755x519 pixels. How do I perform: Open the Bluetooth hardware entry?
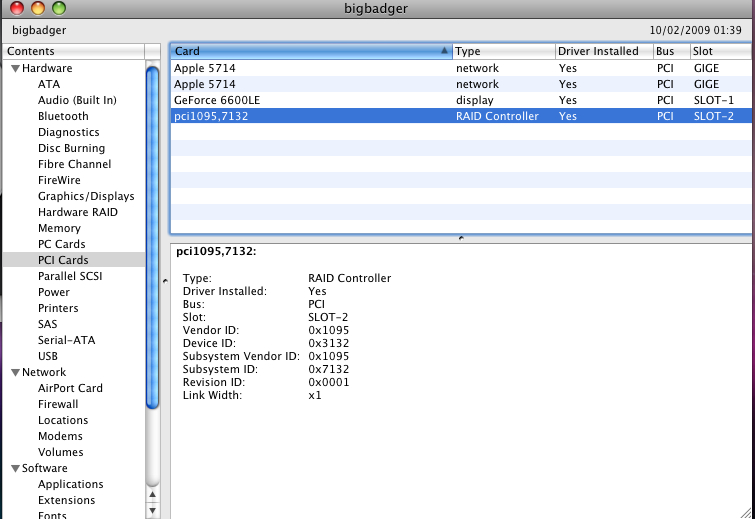point(63,116)
